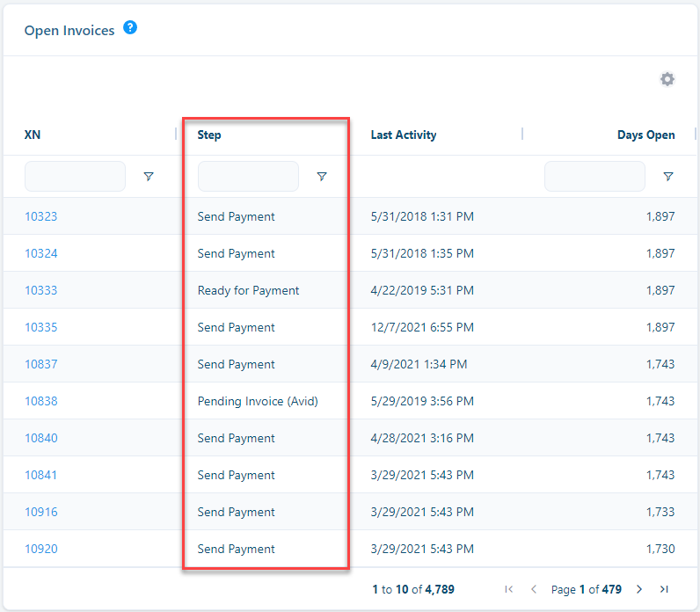
Task: Open invoice 10323
Action: (41, 216)
